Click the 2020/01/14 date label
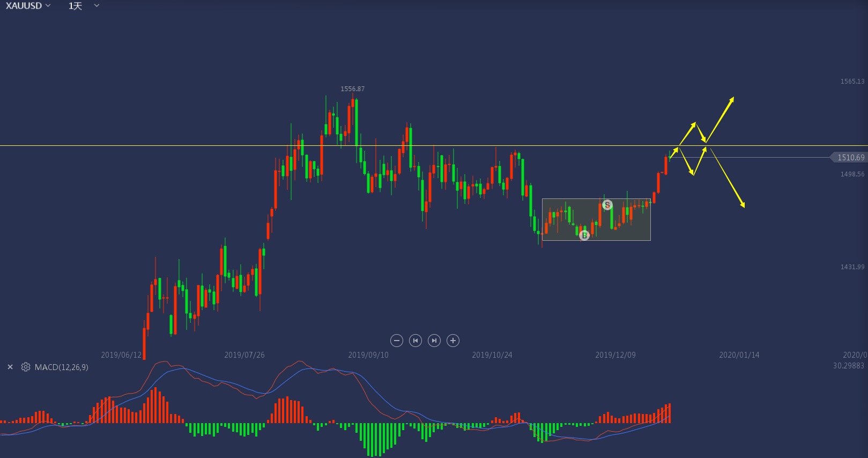The height and width of the screenshot is (458, 868). (739, 355)
